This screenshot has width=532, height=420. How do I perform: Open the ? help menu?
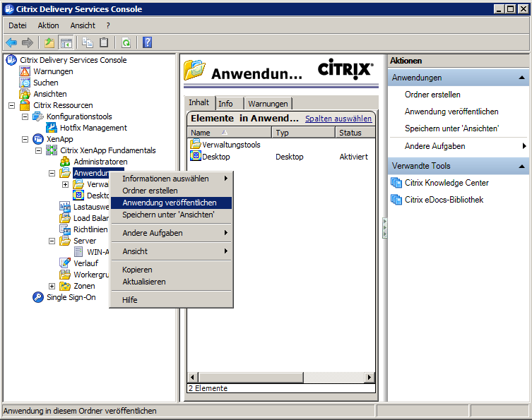click(x=108, y=25)
